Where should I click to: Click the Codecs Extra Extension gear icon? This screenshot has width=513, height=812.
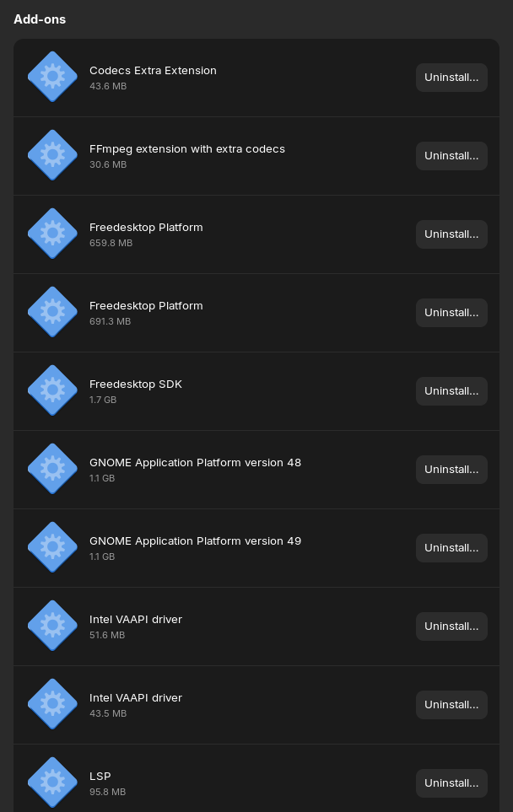click(x=52, y=77)
